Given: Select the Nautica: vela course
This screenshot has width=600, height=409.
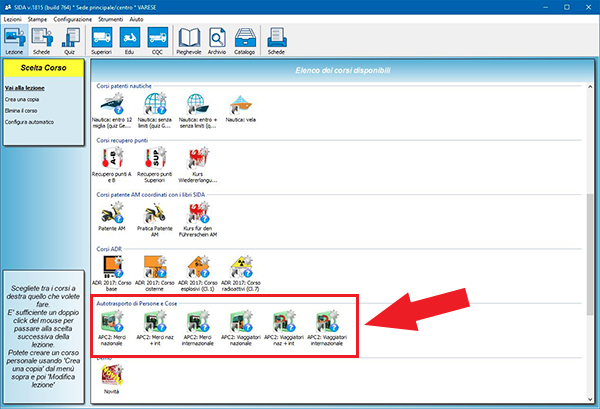Looking at the screenshot, I should (240, 105).
